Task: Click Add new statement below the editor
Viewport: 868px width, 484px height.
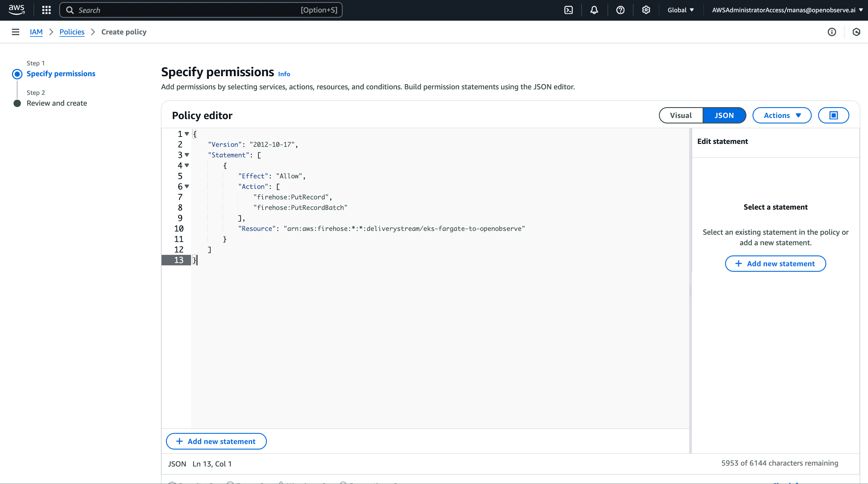Action: (216, 441)
